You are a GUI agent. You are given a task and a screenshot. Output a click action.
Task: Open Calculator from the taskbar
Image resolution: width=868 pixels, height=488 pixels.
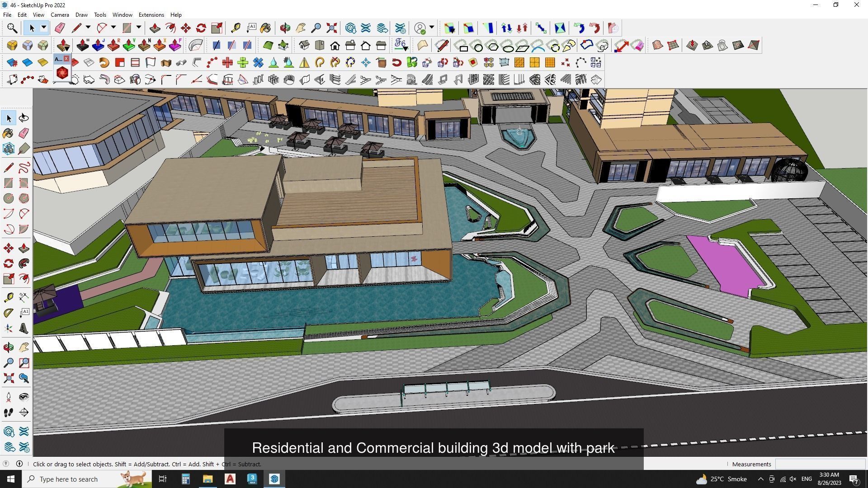[x=186, y=479]
